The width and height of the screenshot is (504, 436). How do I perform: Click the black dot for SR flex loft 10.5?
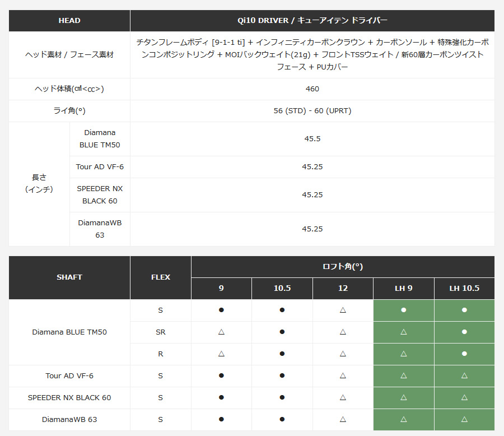point(282,332)
